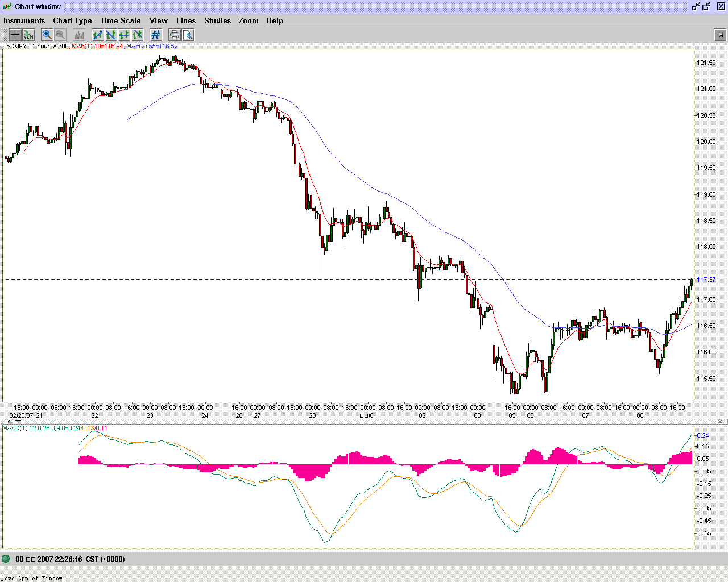
Task: Select the falling trend line drawing tool
Action: click(111, 35)
